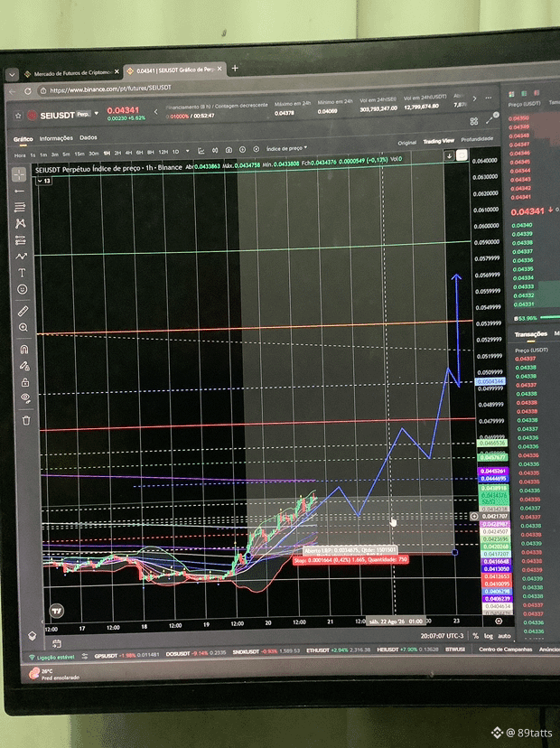Viewport: 560px width, 748px height.
Task: Open the go-to-date calendar icon
Action: pyautogui.click(x=57, y=644)
